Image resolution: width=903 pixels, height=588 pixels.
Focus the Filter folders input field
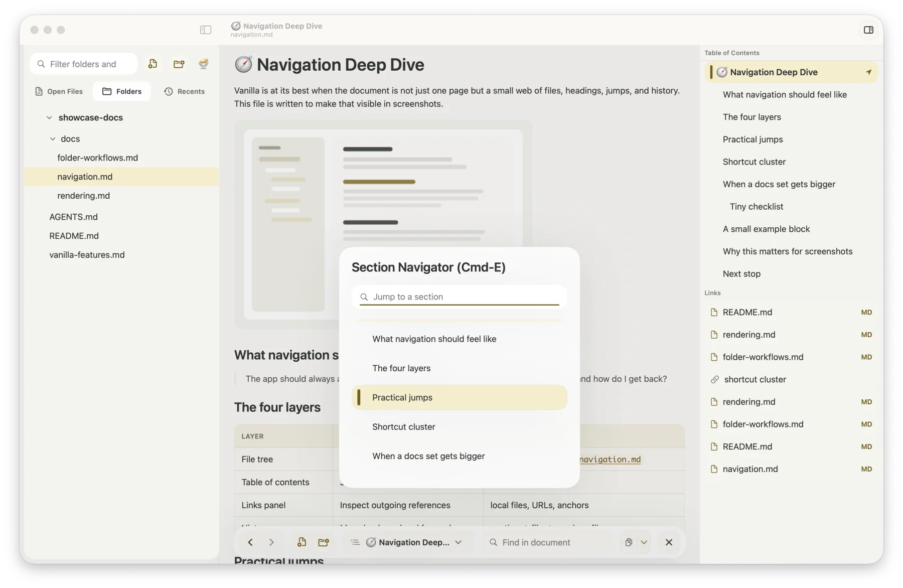[84, 64]
